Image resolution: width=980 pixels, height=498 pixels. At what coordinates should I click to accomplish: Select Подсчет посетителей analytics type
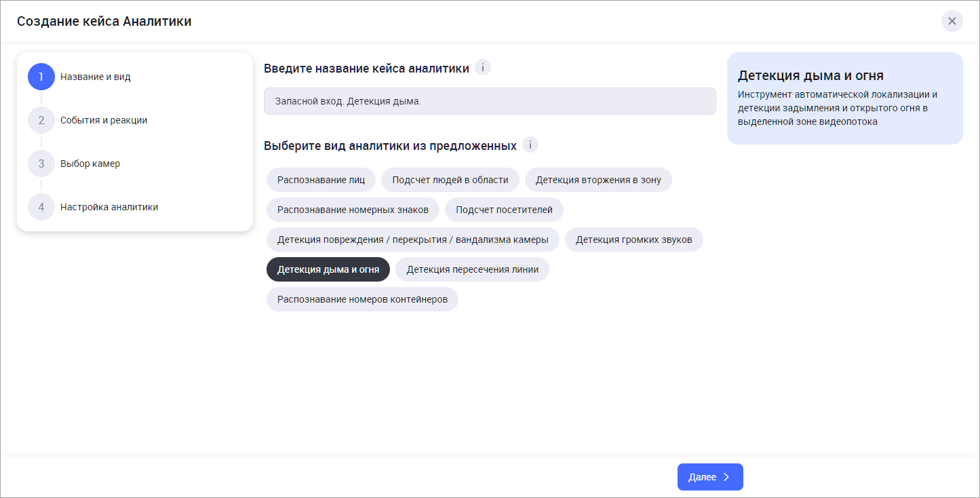pyautogui.click(x=504, y=210)
